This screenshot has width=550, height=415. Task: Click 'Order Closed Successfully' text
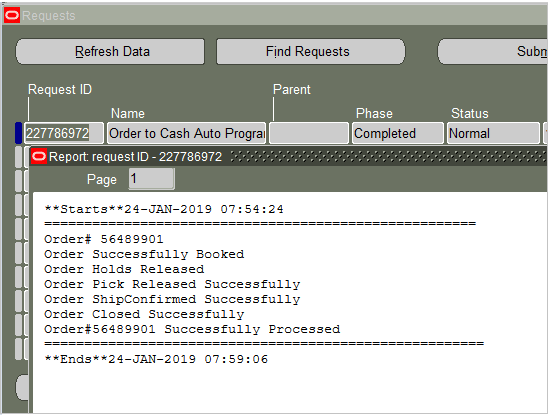144,314
